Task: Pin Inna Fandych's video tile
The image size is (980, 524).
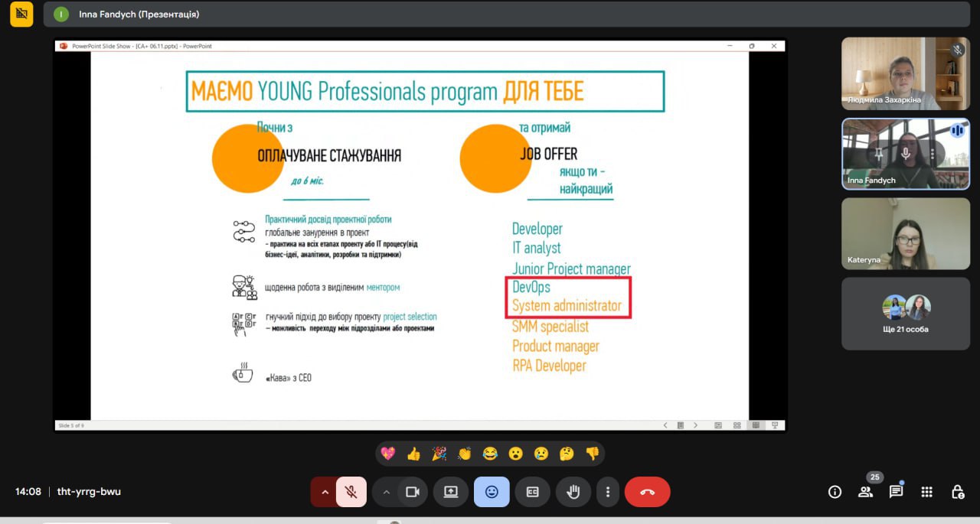Action: [x=879, y=154]
